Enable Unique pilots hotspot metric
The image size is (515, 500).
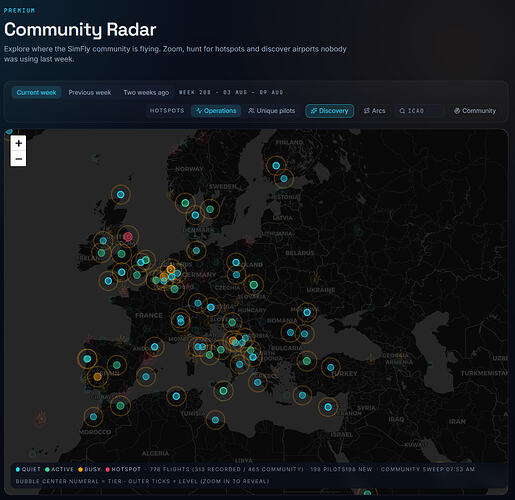(272, 111)
